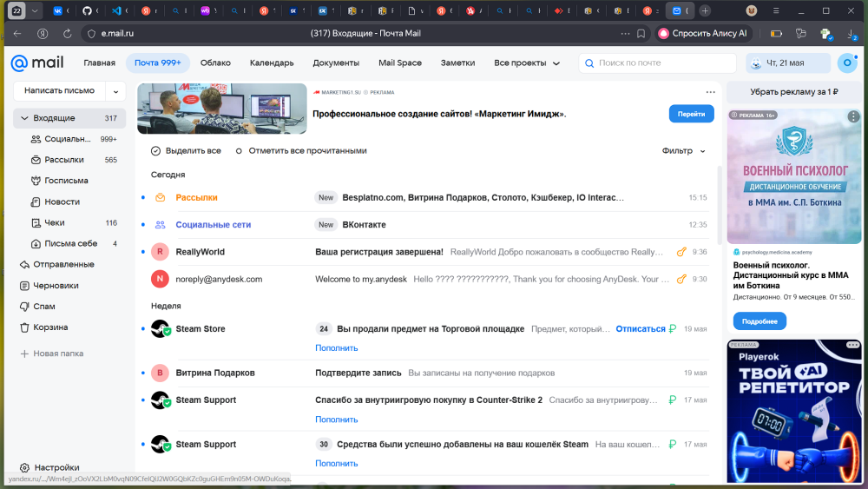Viewport: 868px width, 489px height.
Task: Select the Витрина Подарков sender avatar
Action: coord(160,373)
